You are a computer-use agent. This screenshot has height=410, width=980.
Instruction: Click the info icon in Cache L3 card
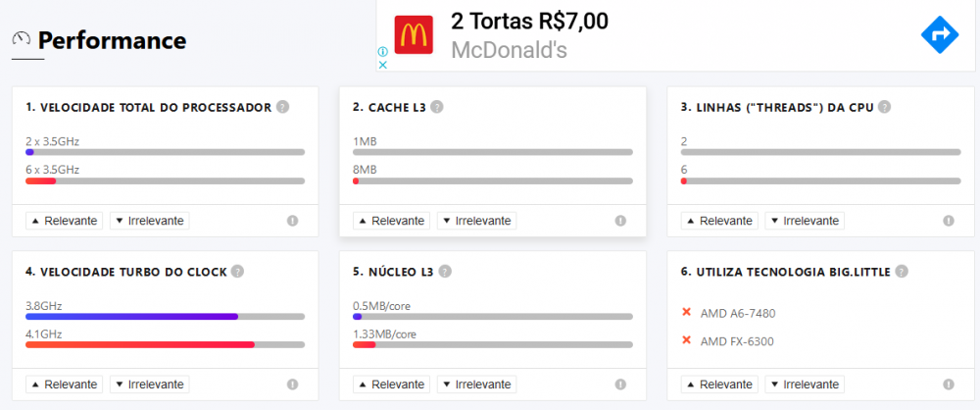(620, 221)
